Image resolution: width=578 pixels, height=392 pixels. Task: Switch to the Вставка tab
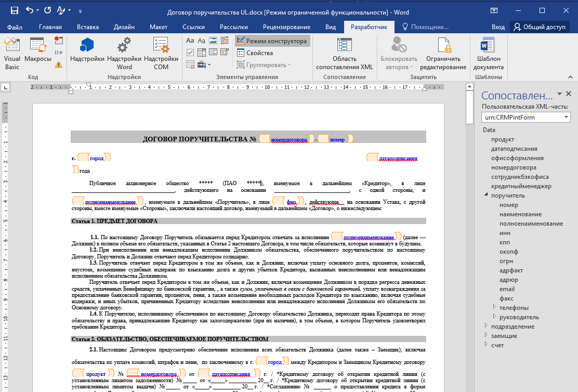(x=88, y=27)
